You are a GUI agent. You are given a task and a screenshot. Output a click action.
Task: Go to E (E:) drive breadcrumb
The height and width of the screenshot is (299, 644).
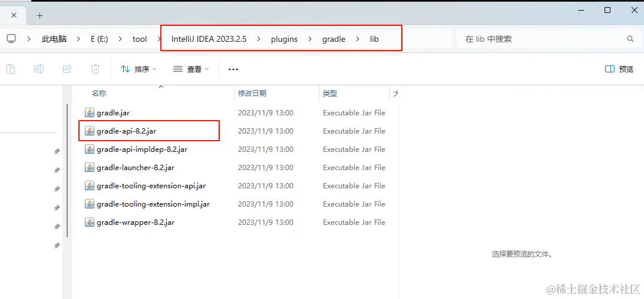100,39
